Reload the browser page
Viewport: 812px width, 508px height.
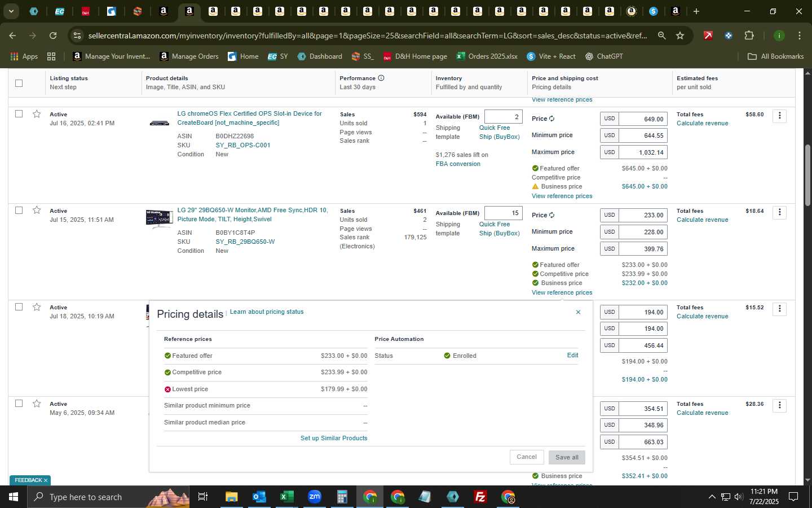53,36
